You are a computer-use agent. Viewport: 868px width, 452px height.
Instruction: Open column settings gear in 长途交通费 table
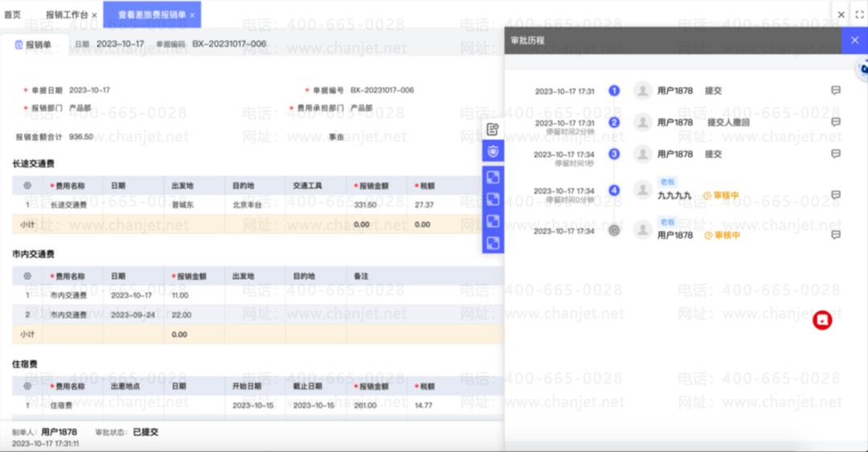pyautogui.click(x=27, y=186)
